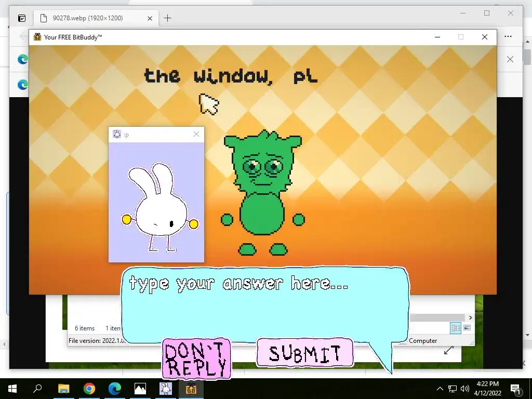Open the Photos app on the taskbar
Viewport: 532px width, 399px height.
[140, 389]
